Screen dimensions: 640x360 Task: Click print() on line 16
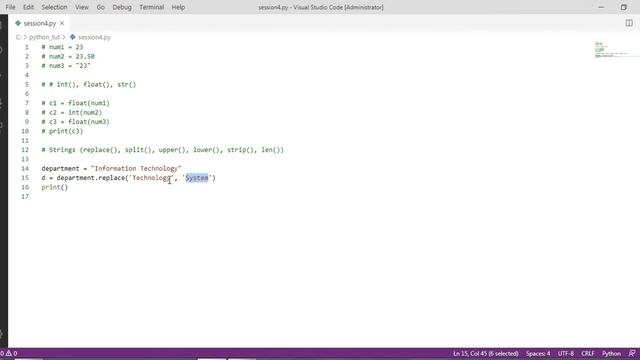coord(54,187)
